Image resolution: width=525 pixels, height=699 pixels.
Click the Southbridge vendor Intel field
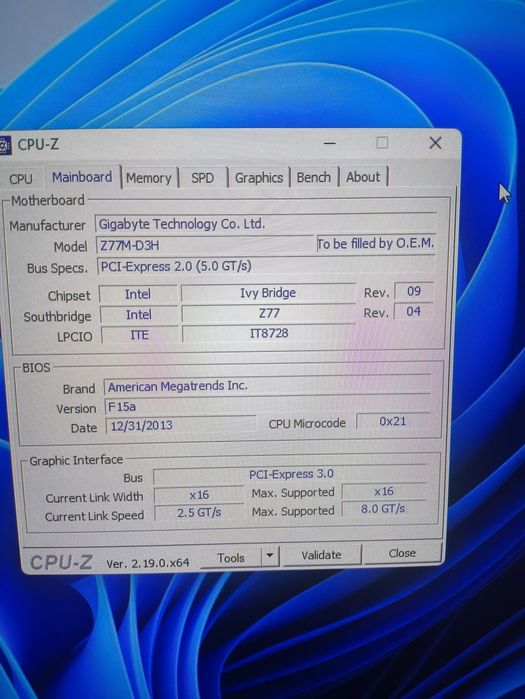139,315
